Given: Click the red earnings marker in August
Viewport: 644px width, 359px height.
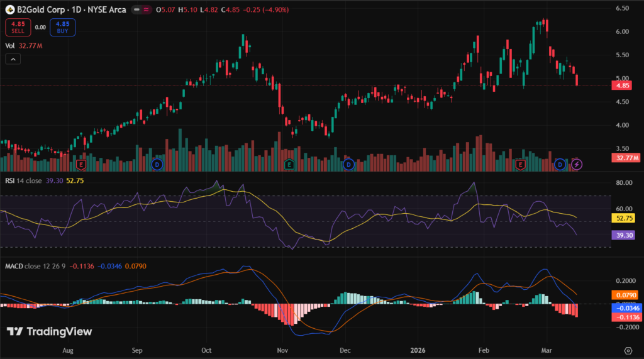Looking at the screenshot, I should pos(80,164).
